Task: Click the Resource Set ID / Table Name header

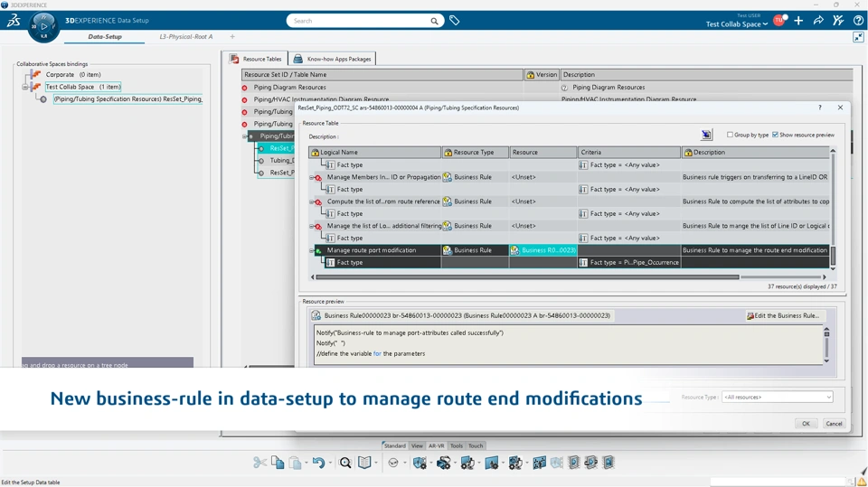Action: pyautogui.click(x=382, y=75)
